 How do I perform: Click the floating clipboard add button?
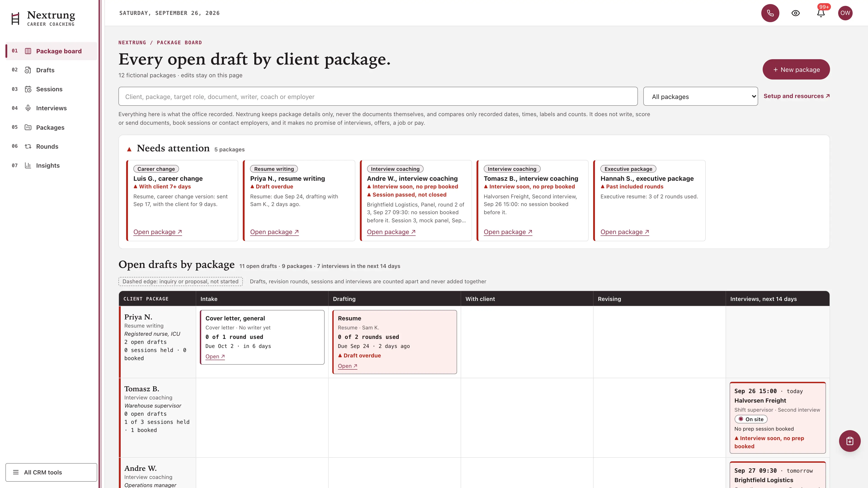pos(849,441)
